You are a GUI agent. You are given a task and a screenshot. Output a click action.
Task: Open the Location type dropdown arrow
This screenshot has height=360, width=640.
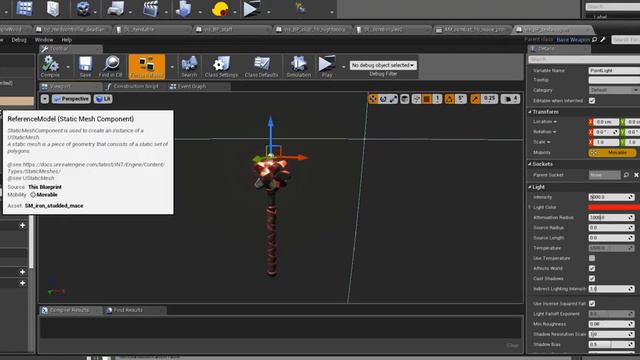click(x=555, y=122)
